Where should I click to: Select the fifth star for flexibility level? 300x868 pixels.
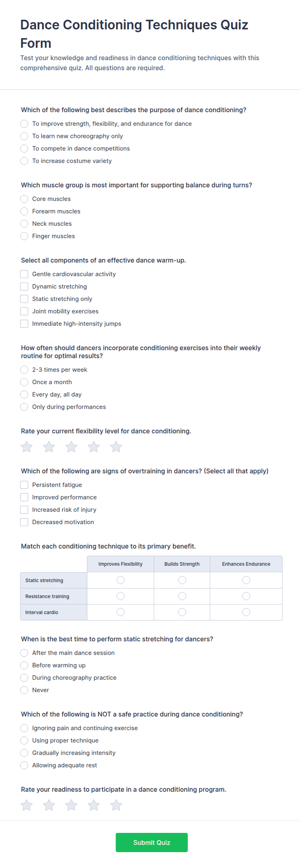point(116,447)
